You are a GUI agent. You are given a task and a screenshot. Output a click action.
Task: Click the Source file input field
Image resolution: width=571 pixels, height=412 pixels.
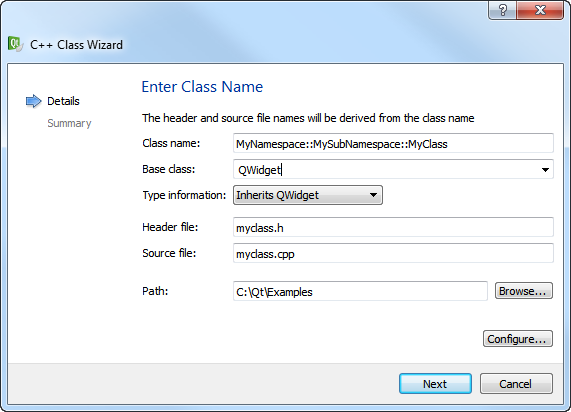pos(393,253)
